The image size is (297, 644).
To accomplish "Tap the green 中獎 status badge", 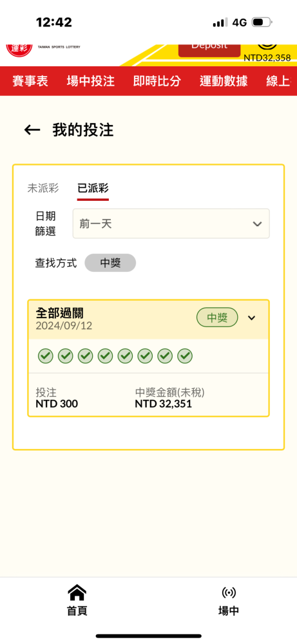I will tap(217, 317).
